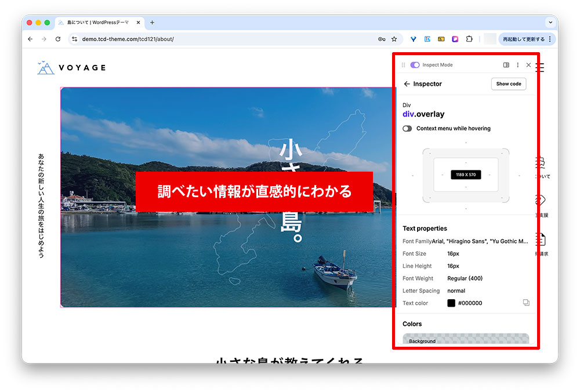The height and width of the screenshot is (392, 580).
Task: Open site information icon in address bar
Action: [74, 39]
